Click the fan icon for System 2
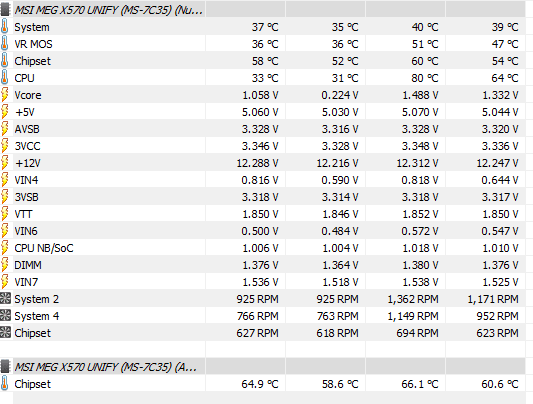This screenshot has height=404, width=533. click(x=5, y=298)
